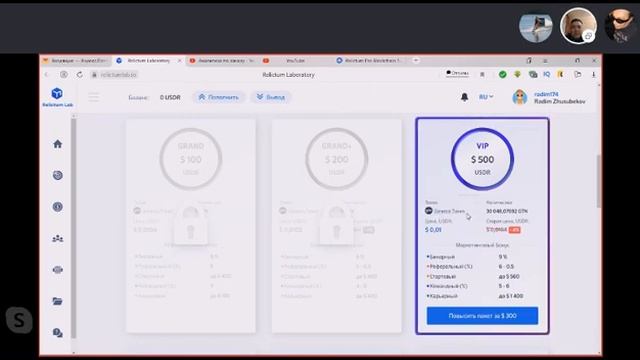Select the VIP $500 package circle
This screenshot has height=360, width=640.
coord(482,159)
